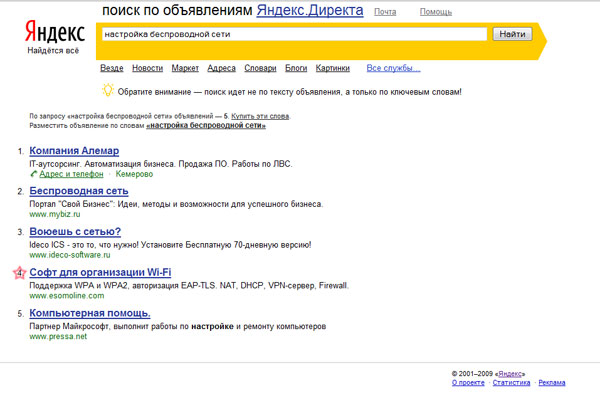This screenshot has width=600, height=393.
Task: Select the Маркет search tab
Action: 185,68
